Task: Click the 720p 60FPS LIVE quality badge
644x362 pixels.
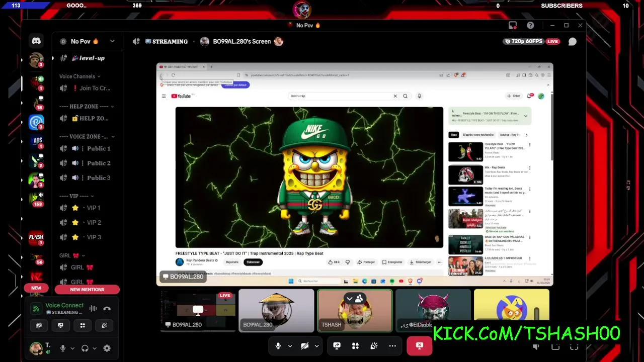Action: coord(532,41)
